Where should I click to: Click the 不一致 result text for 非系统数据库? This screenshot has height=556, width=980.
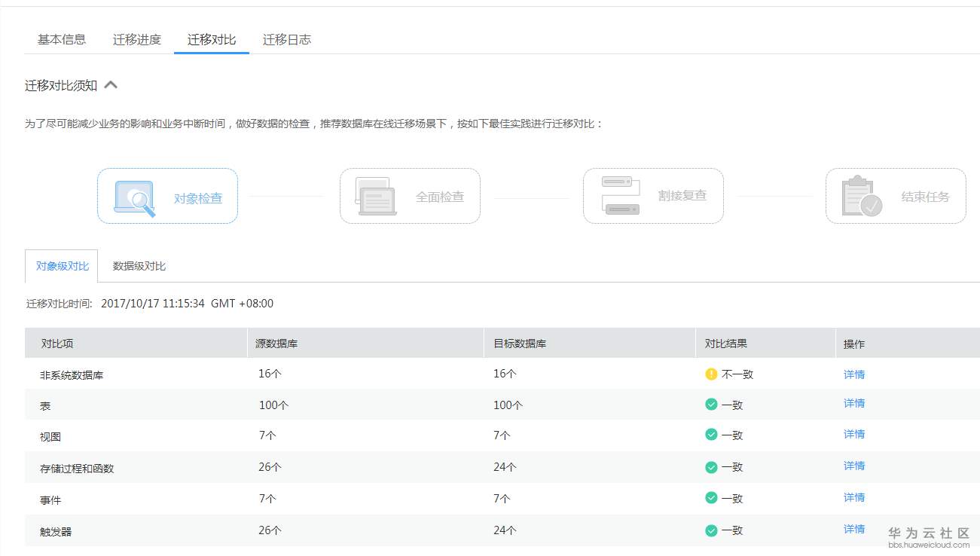pos(737,374)
